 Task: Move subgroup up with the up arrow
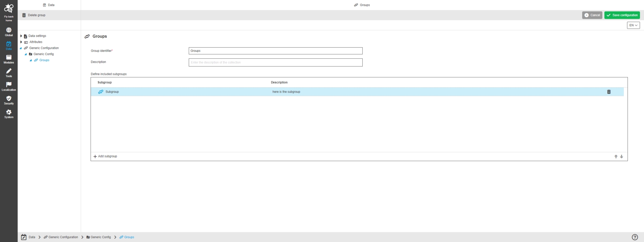click(616, 156)
